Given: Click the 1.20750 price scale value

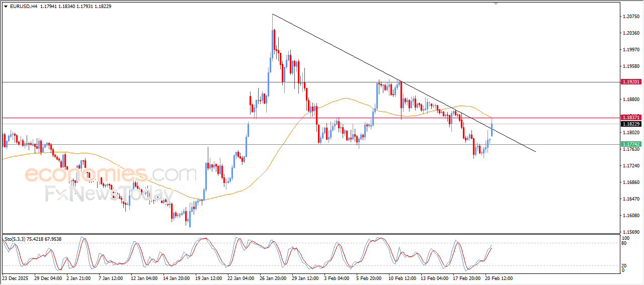Looking at the screenshot, I should pyautogui.click(x=630, y=17).
